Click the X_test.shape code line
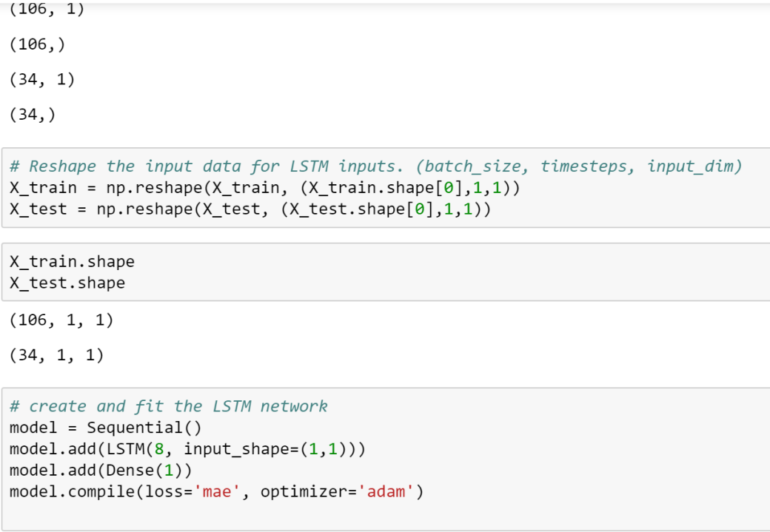This screenshot has width=770, height=532. click(x=67, y=283)
